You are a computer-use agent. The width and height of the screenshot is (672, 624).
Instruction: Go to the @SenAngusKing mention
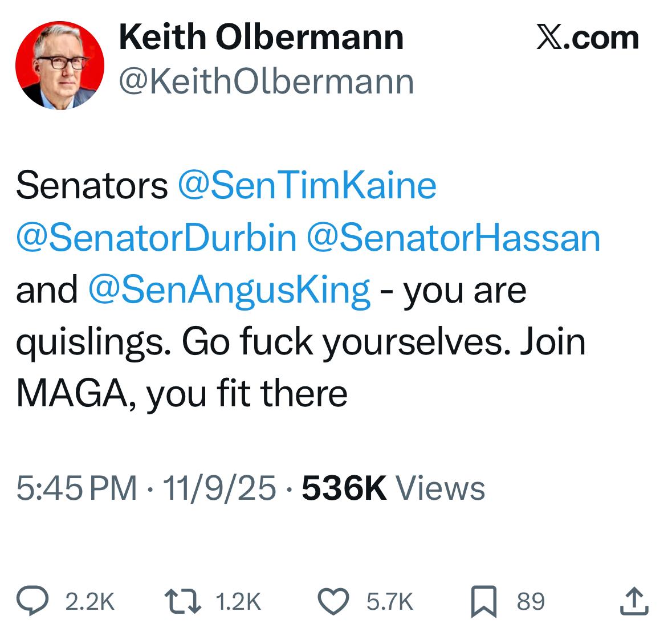click(x=230, y=289)
